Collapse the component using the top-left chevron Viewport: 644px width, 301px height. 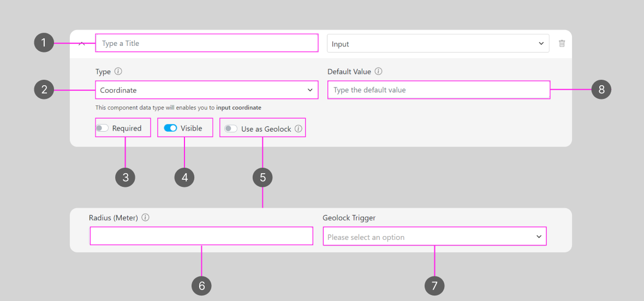(82, 43)
